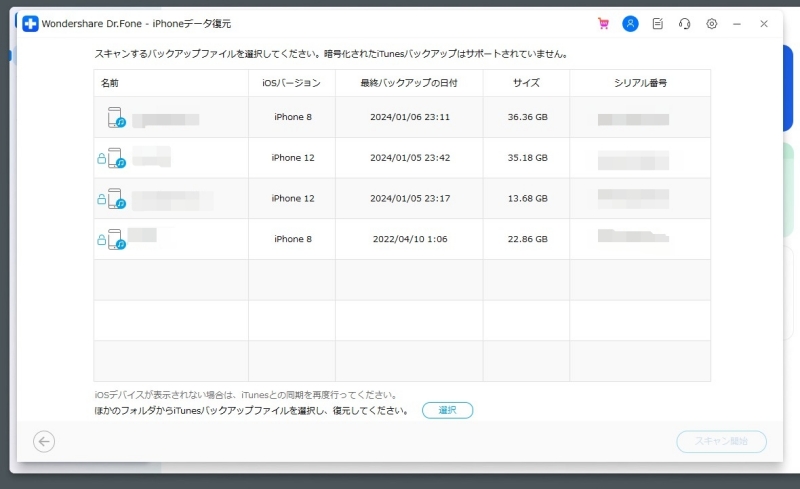Select the iPhone 12 cell in 35.18 GB row

293,158
